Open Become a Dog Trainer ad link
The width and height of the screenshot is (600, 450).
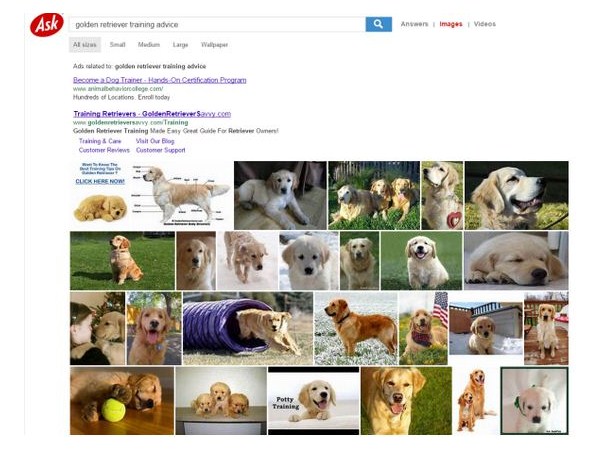(x=159, y=80)
